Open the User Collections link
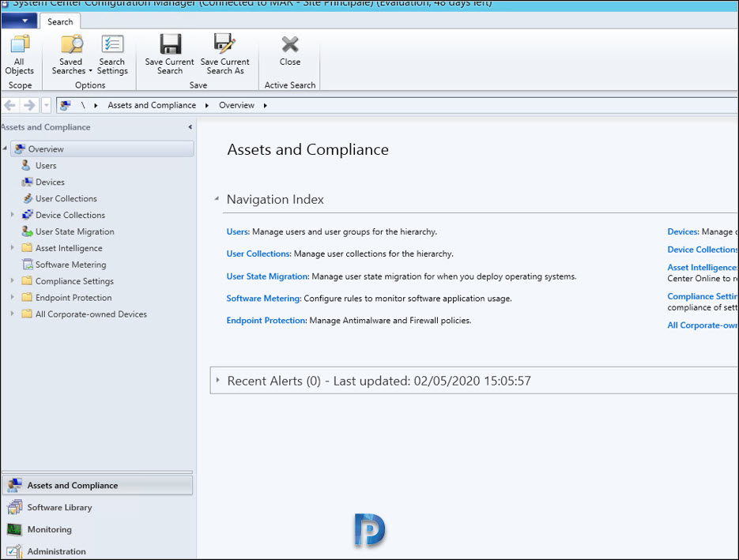The width and height of the screenshot is (739, 560). pyautogui.click(x=258, y=254)
